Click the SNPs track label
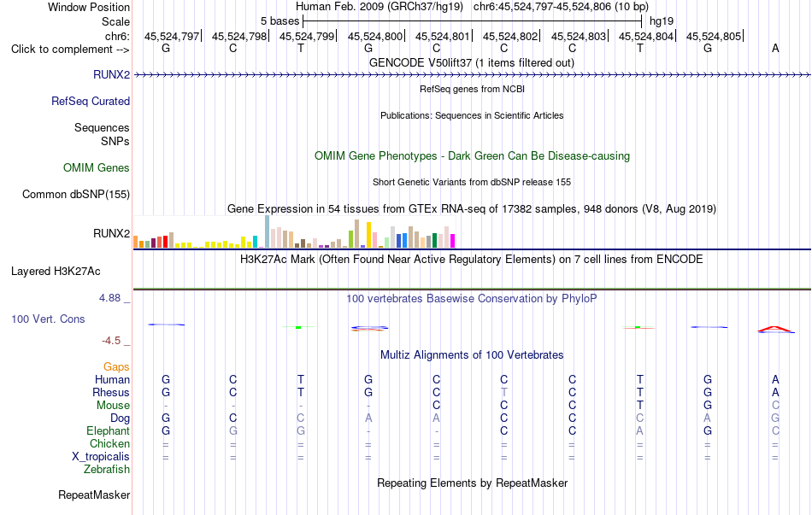 tap(115, 141)
